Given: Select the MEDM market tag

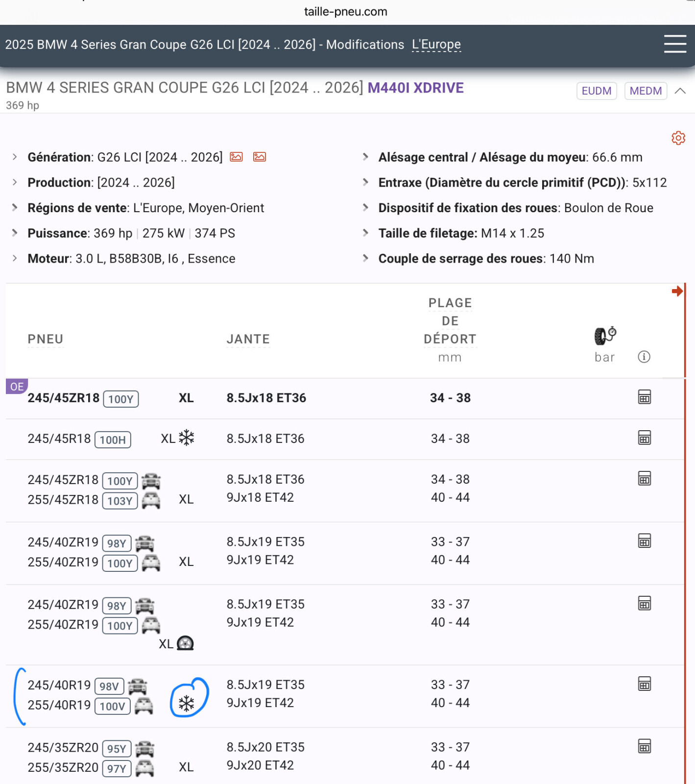Looking at the screenshot, I should [x=646, y=91].
